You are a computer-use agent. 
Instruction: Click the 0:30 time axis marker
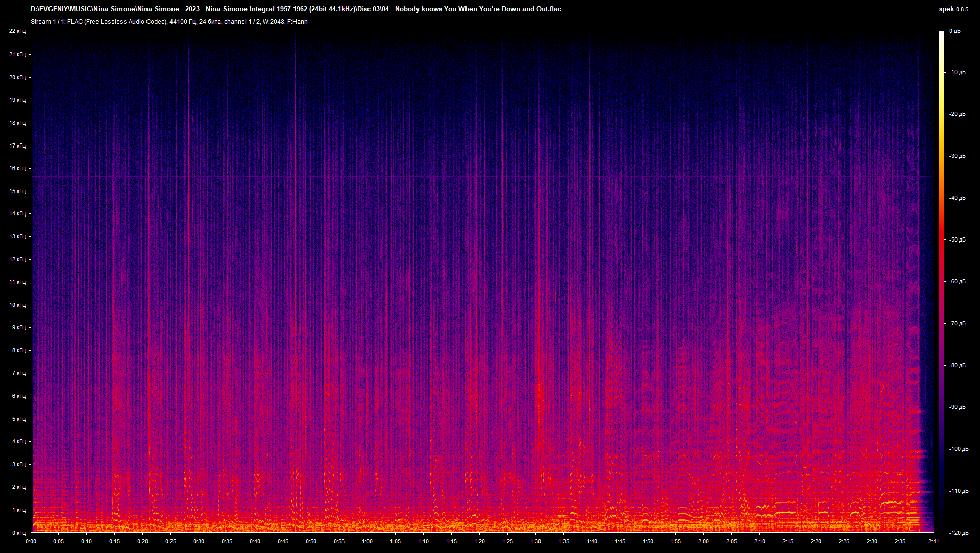(x=199, y=541)
